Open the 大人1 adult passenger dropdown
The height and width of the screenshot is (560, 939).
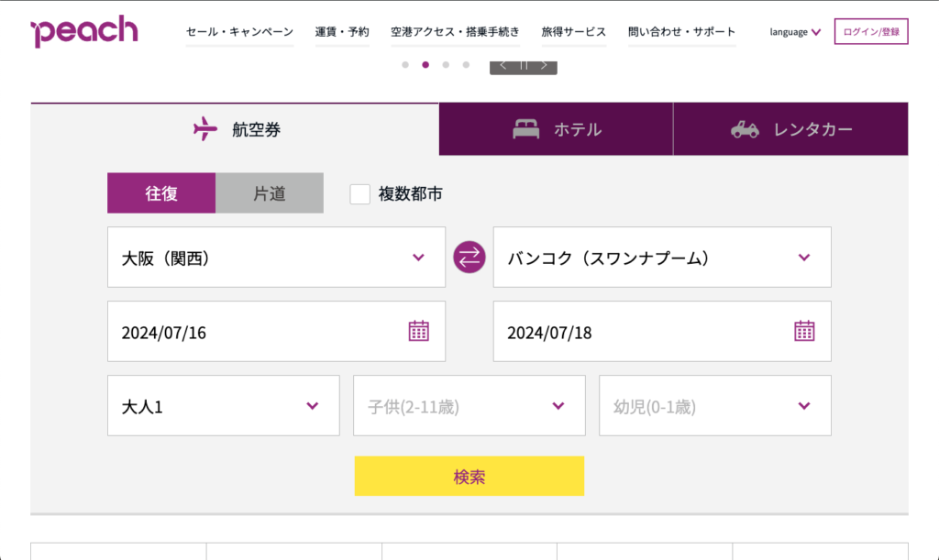click(x=223, y=405)
